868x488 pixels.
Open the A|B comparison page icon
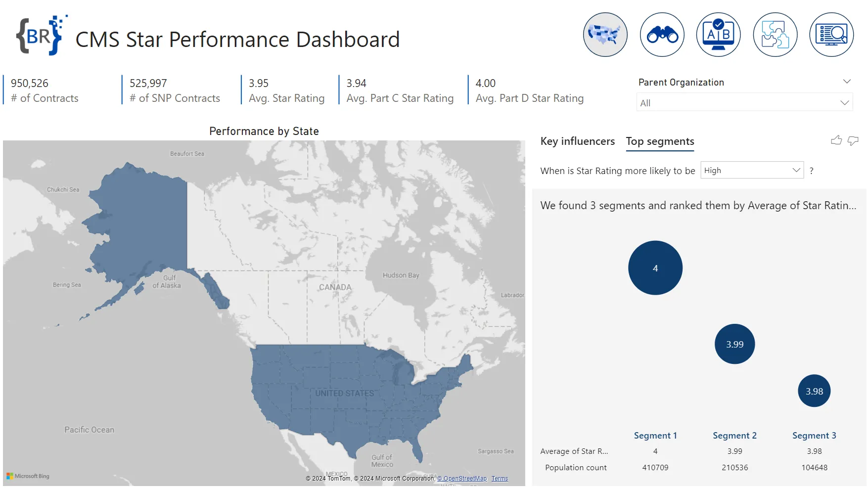718,35
